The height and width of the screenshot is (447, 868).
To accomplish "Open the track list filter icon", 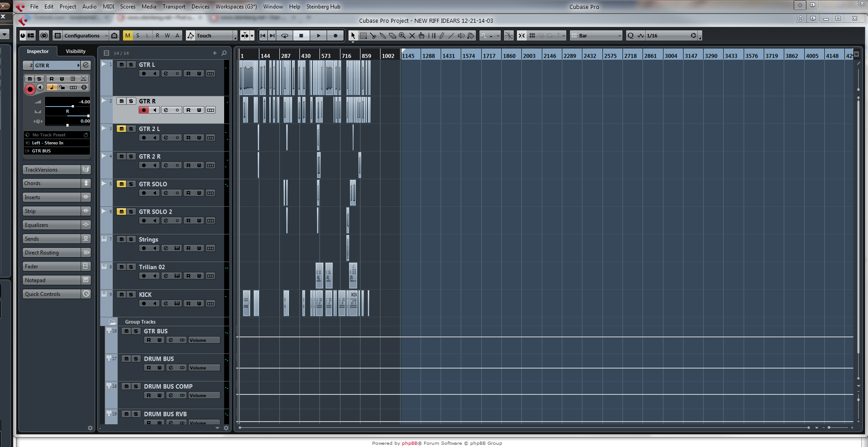I will point(106,53).
